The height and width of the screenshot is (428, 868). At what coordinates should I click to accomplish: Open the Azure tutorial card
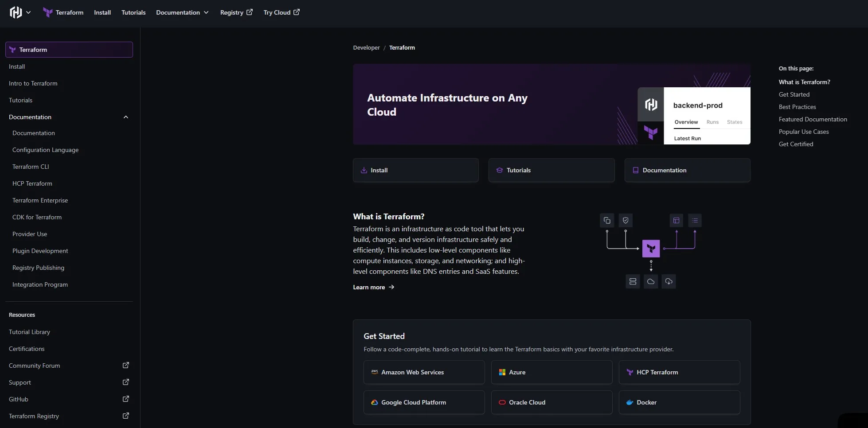click(x=552, y=372)
